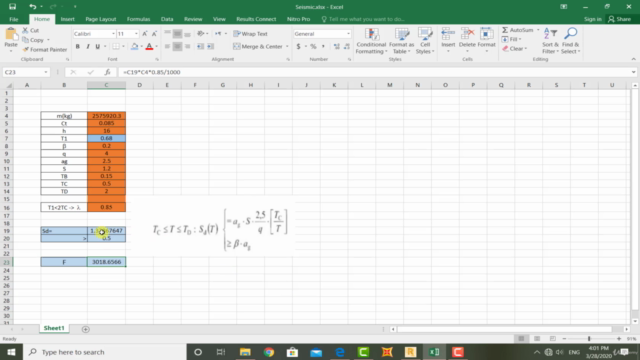Expand the formula bar
640x360 pixels.
pos(633,72)
